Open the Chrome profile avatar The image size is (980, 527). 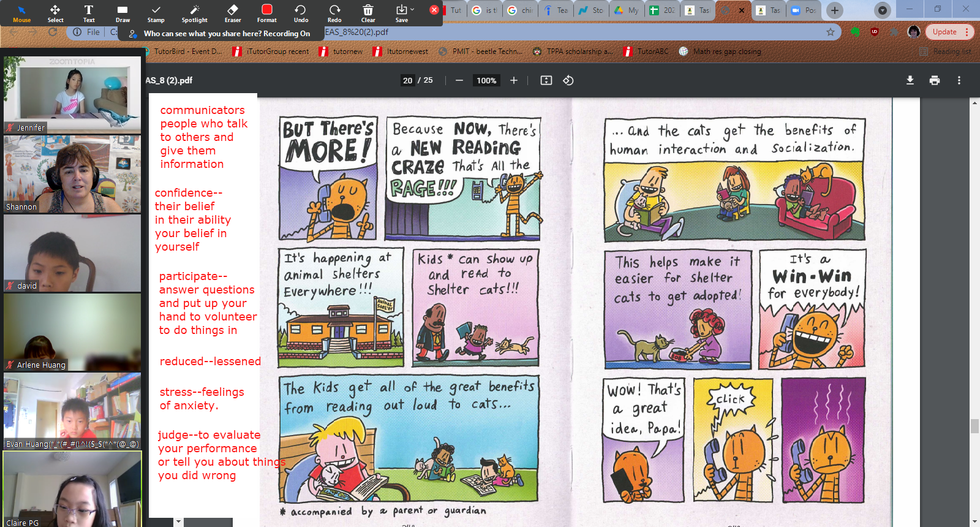(914, 32)
